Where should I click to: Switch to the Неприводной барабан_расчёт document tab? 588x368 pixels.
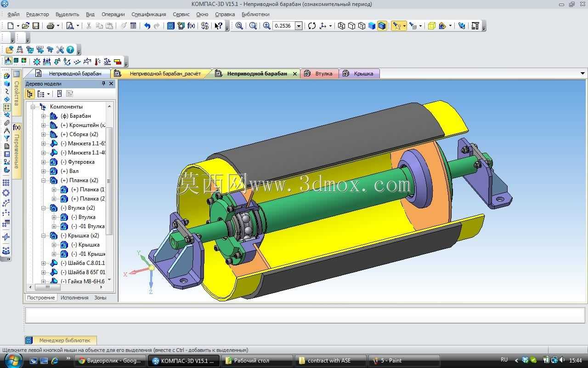click(x=165, y=74)
